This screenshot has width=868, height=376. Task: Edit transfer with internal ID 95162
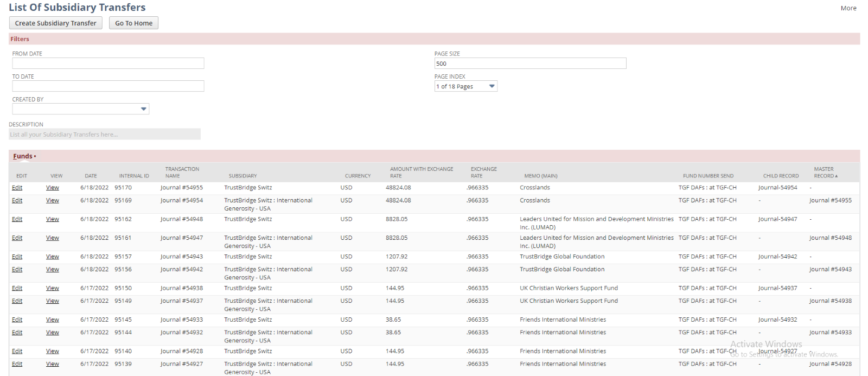tap(17, 219)
